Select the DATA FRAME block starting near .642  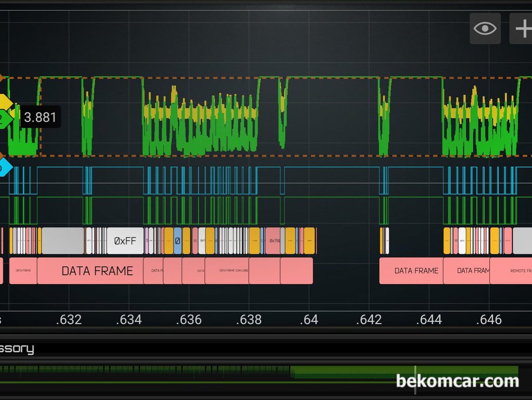click(411, 271)
